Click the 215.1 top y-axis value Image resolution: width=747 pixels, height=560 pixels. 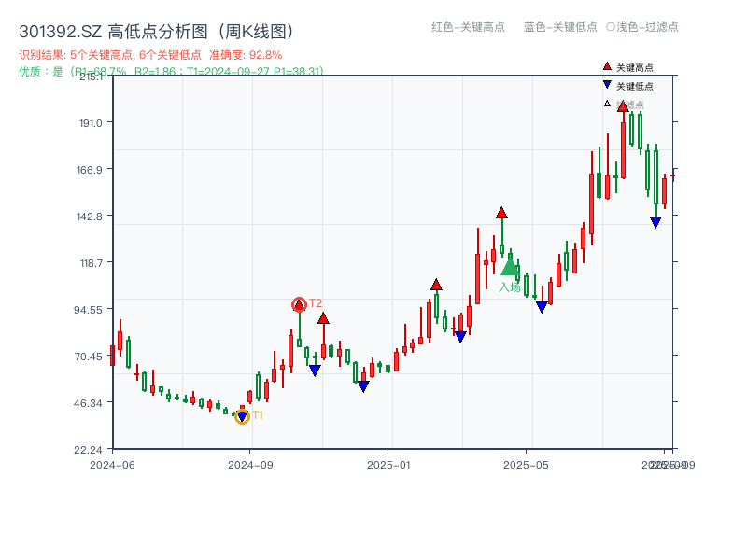pyautogui.click(x=93, y=78)
